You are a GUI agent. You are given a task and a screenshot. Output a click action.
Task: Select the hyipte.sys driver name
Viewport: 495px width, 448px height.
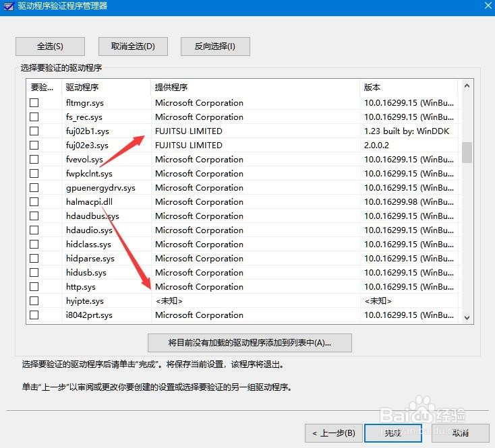85,301
